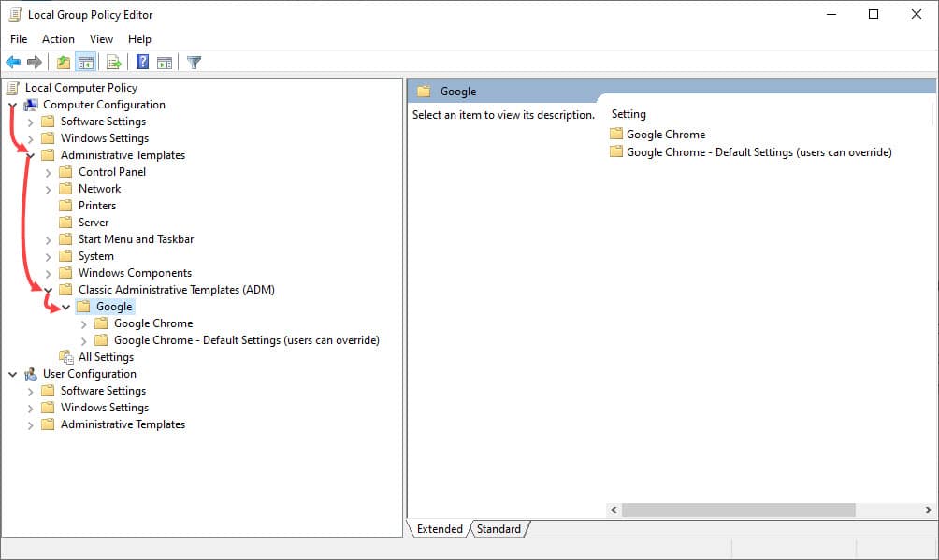Open 'Google Chrome' label in right pane

pos(666,135)
